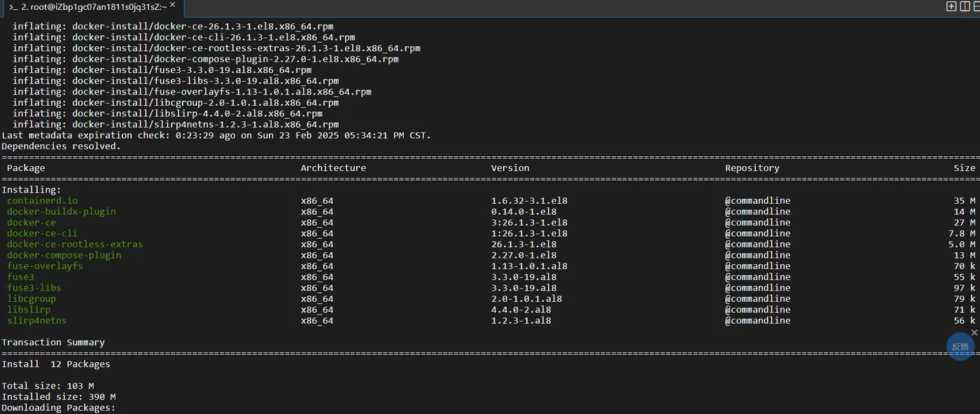
Task: Click the docker-compose-plugin package name in the table
Action: click(64, 255)
